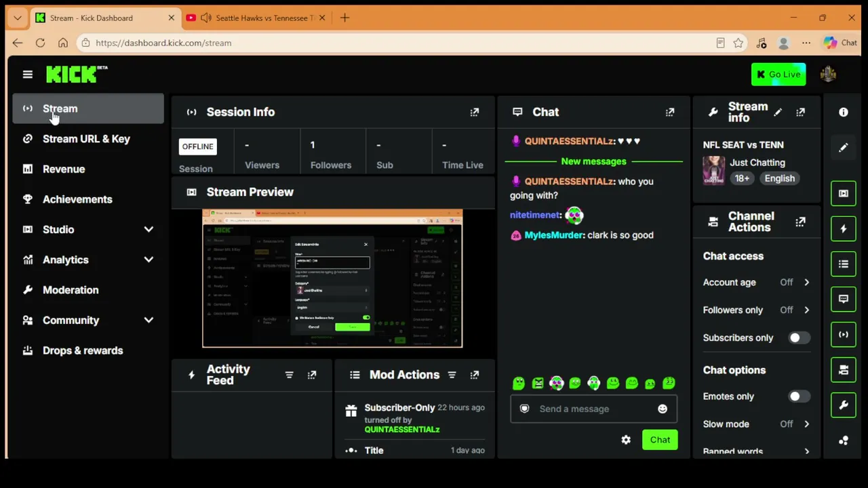Toggle Activity Feed lightning widget in right toolbar

coord(844,228)
